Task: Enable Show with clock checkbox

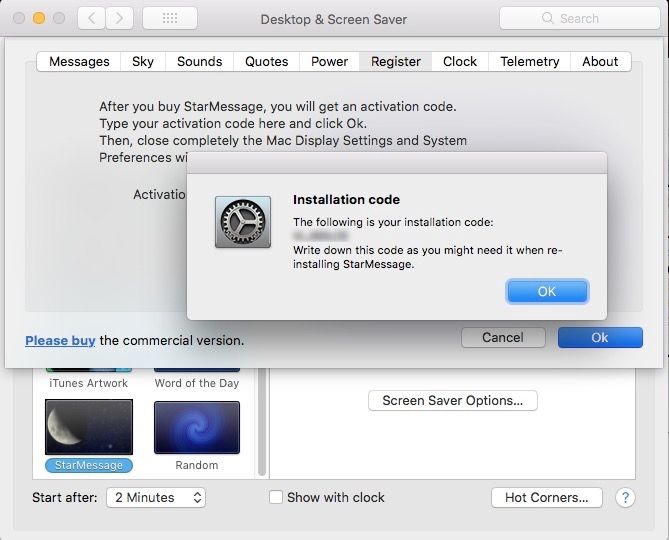Action: (x=276, y=497)
